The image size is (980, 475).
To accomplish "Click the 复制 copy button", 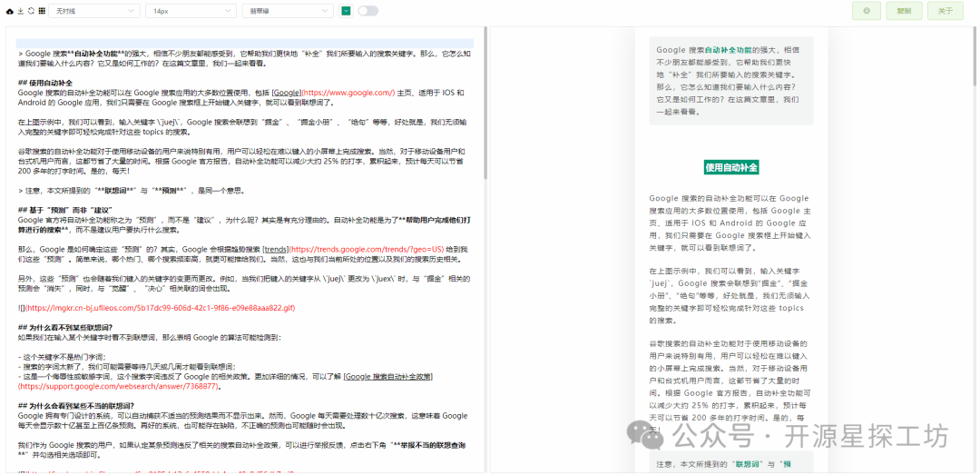I will [x=904, y=11].
